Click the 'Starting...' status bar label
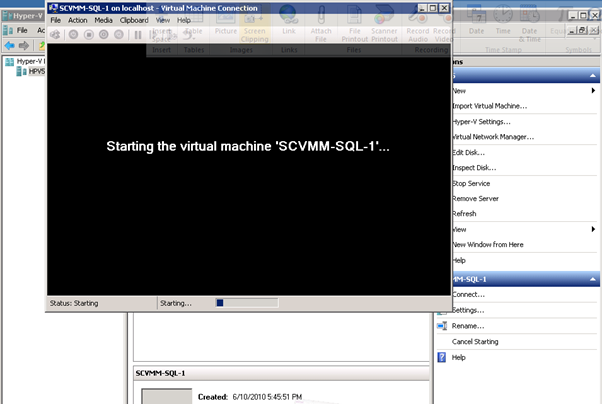 click(175, 303)
